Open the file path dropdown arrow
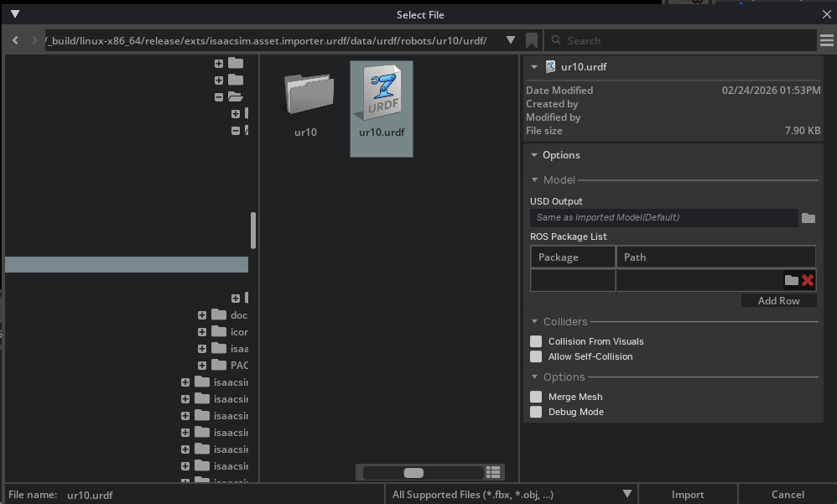 click(x=510, y=39)
